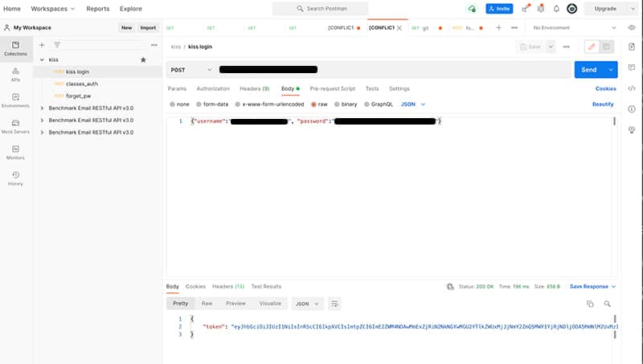Open the documentation icon in right sidebar
This screenshot has height=364, width=643.
pos(632,47)
